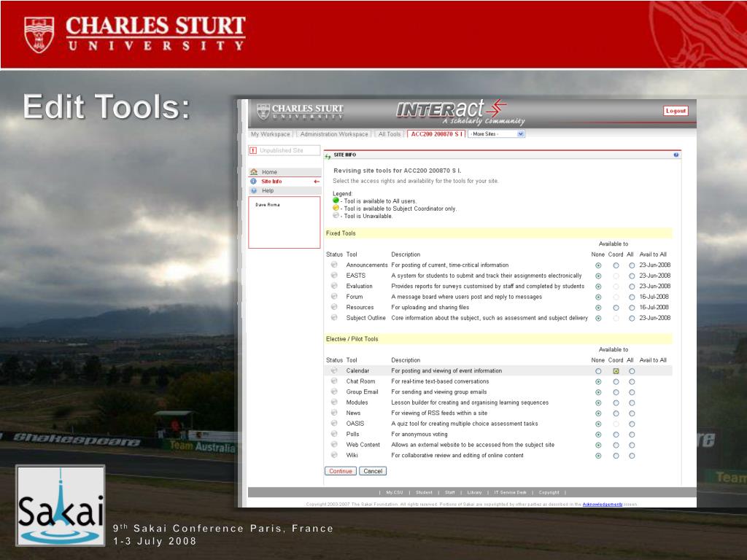
Task: Open the My.CSU footer link
Action: 395,492
